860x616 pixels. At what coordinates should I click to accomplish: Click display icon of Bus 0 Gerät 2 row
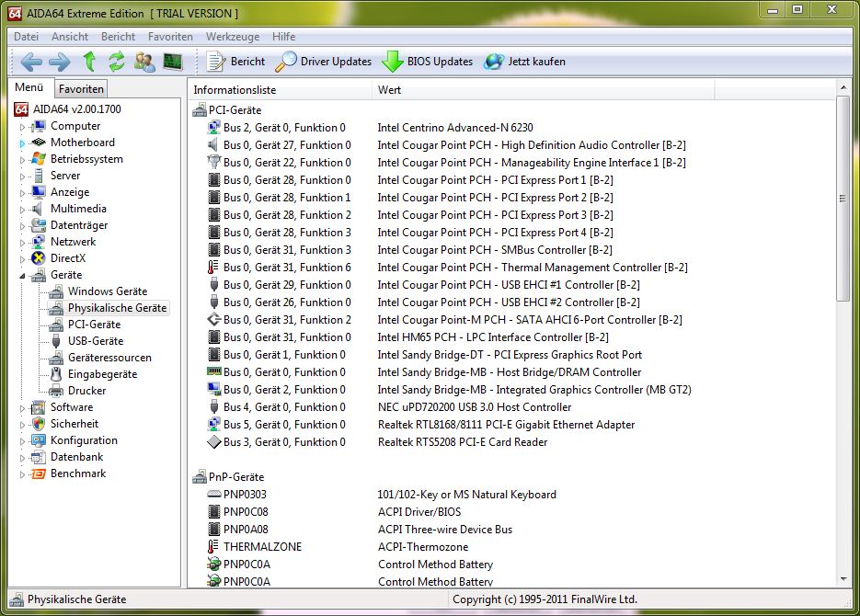point(214,390)
